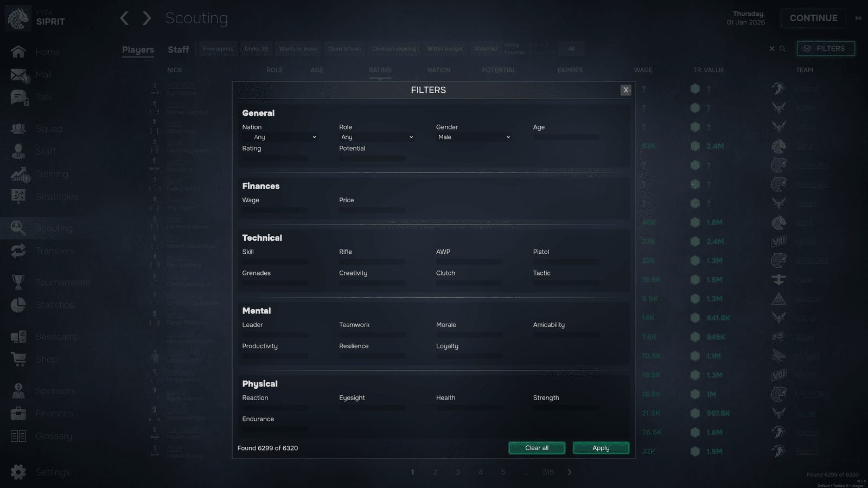Toggle the Within budget filter
868x488 pixels.
[x=445, y=49]
